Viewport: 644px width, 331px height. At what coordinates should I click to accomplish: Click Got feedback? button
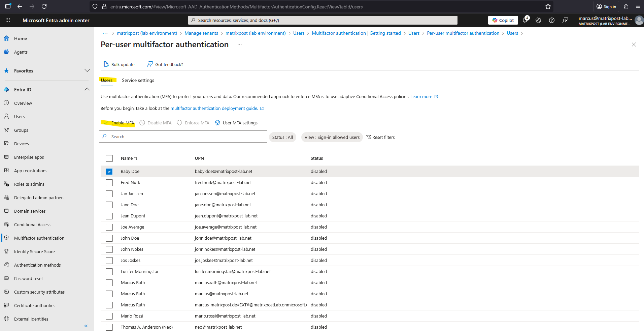pos(165,64)
